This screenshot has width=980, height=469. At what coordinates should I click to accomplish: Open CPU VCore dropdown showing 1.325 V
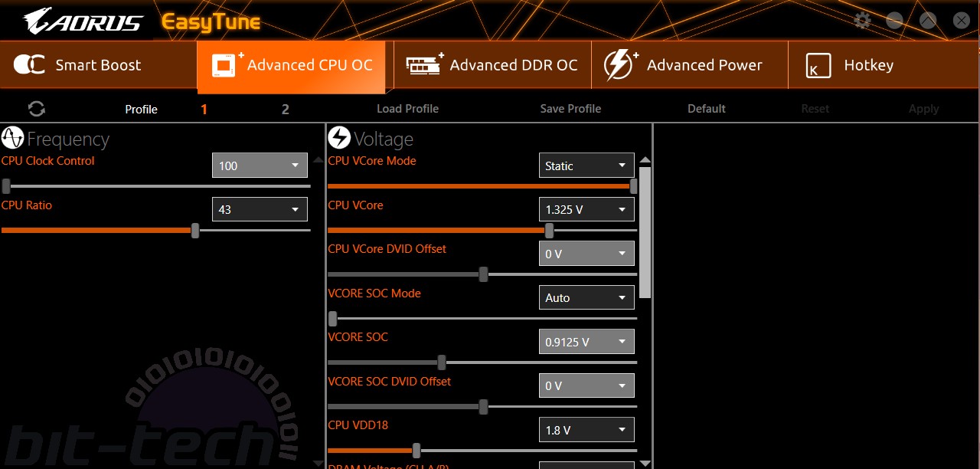(586, 209)
